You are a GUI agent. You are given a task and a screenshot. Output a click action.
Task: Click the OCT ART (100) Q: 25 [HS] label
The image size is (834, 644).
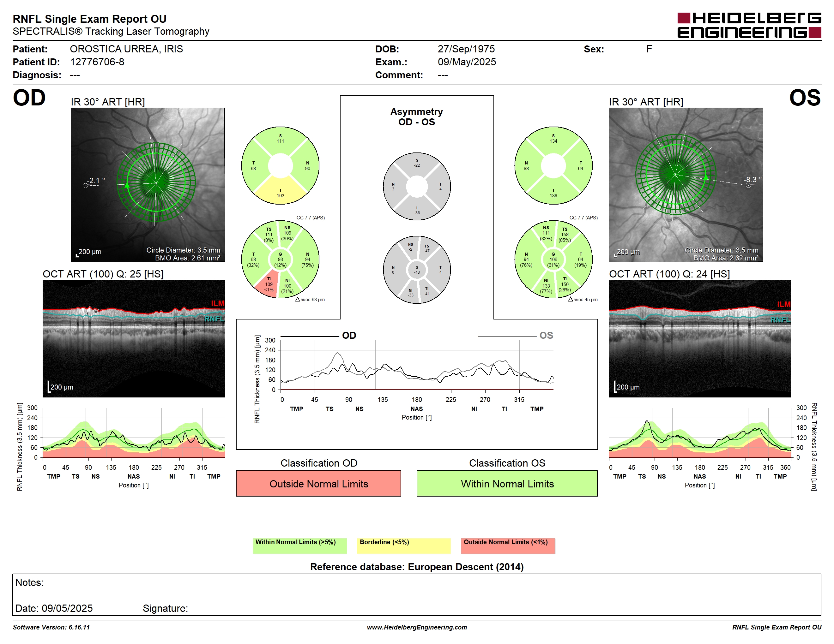[x=103, y=274]
